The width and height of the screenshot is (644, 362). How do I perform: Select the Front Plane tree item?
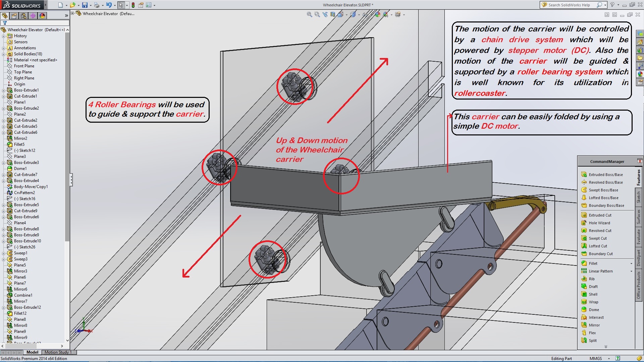24,66
